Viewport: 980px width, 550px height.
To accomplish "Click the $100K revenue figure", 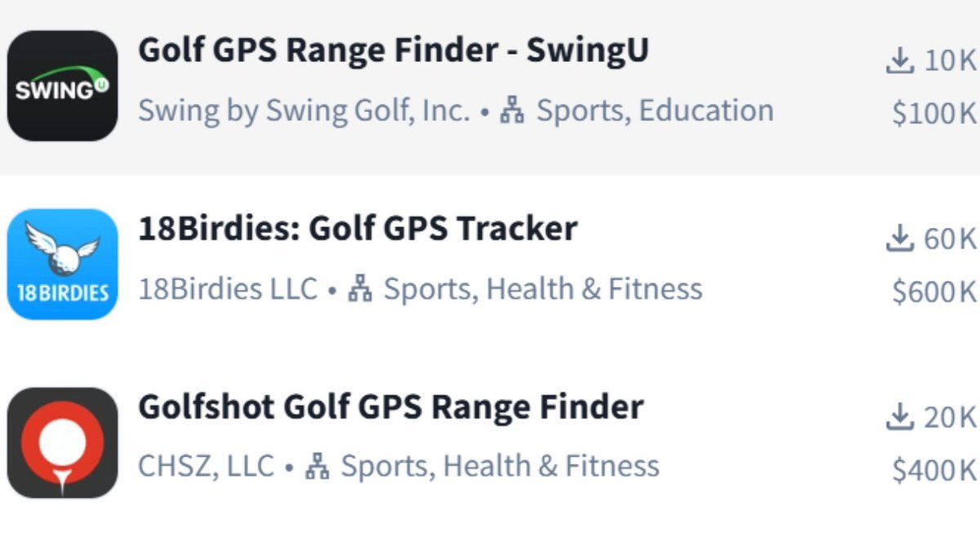I will point(934,114).
